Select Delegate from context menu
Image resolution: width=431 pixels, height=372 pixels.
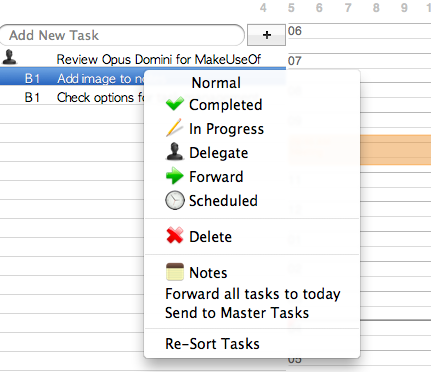219,153
